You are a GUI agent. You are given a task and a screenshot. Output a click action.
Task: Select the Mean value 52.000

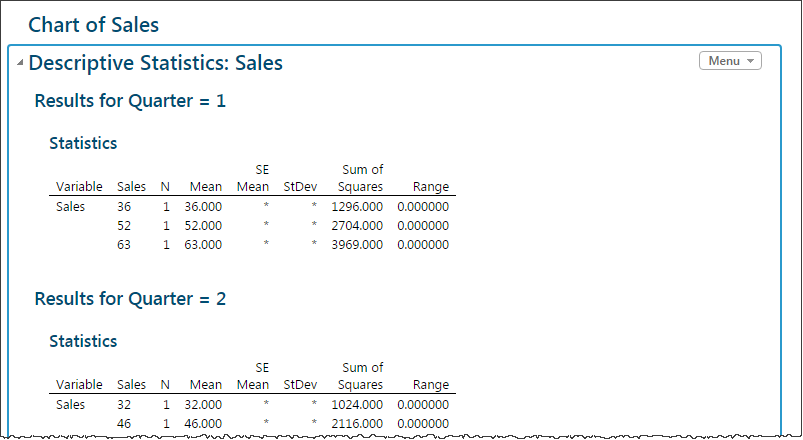point(203,226)
